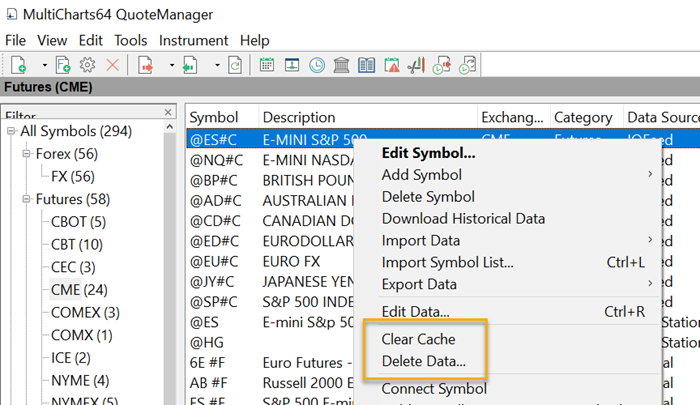This screenshot has height=405, width=700.
Task: Select NYME (4) tree item
Action: [x=80, y=381]
